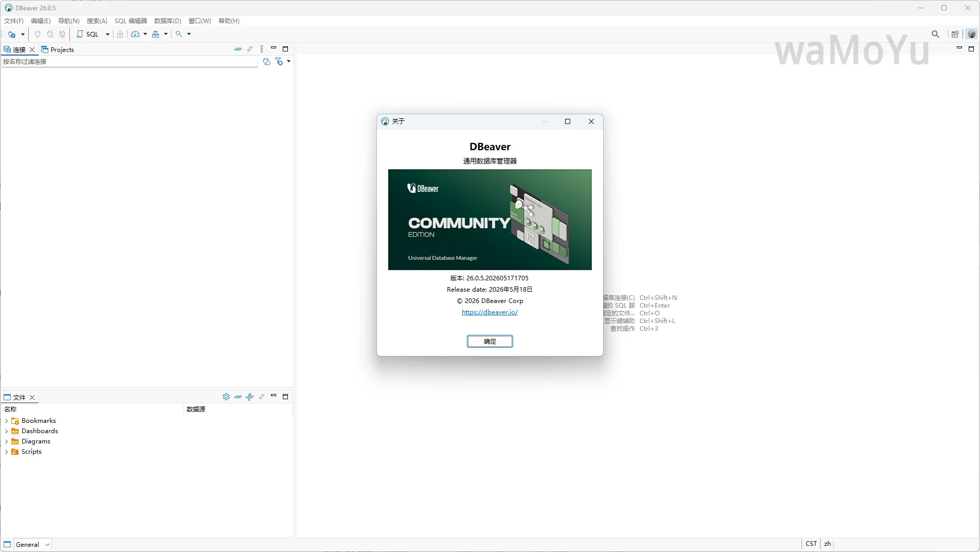The image size is (980, 552).
Task: Click the DBeaver perspective beaver icon
Action: 972,34
